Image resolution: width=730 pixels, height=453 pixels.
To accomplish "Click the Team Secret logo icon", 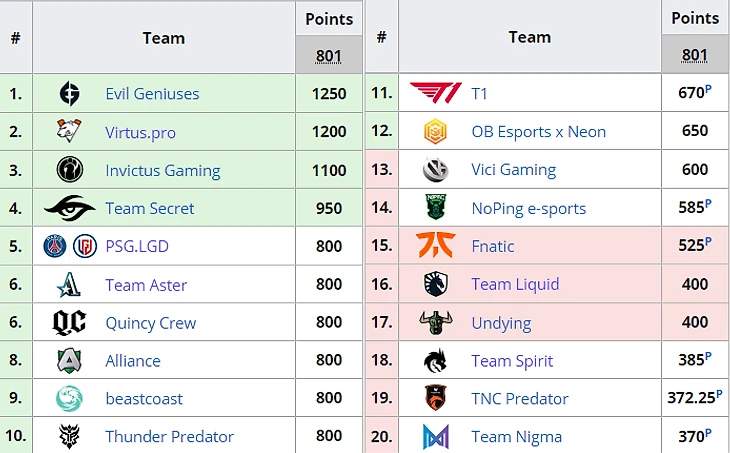I will [69, 208].
